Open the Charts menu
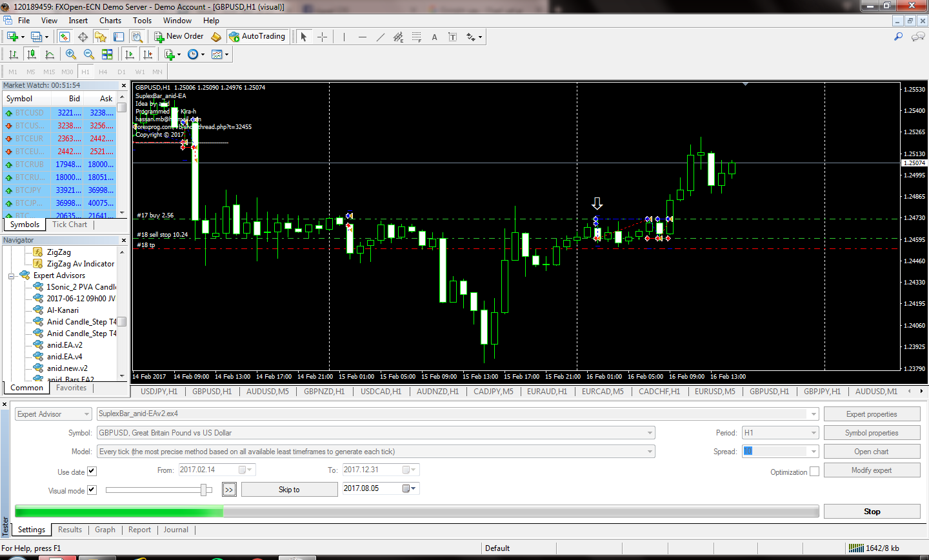Viewport: 929px width, 560px height. tap(110, 21)
